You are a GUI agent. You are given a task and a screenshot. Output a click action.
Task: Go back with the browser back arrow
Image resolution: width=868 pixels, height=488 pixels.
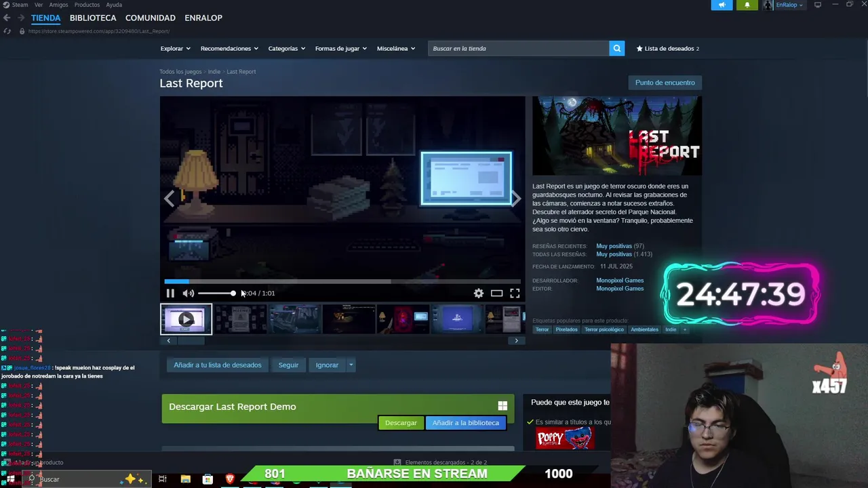[x=7, y=18]
